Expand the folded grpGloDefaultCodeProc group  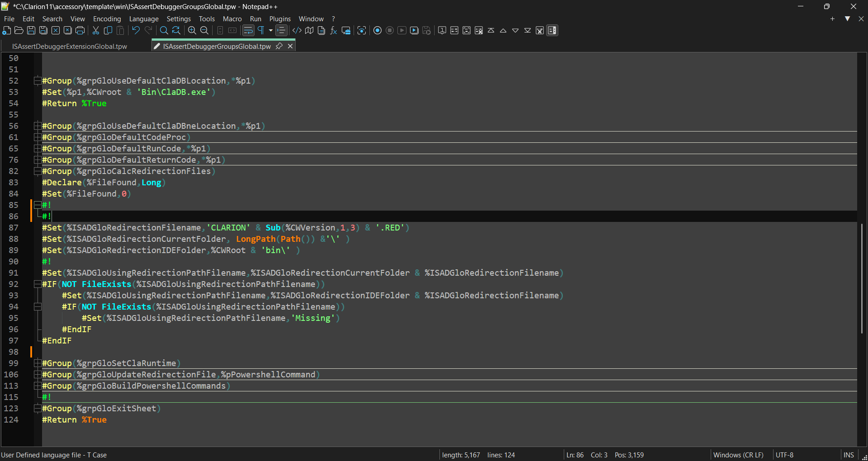(x=38, y=137)
